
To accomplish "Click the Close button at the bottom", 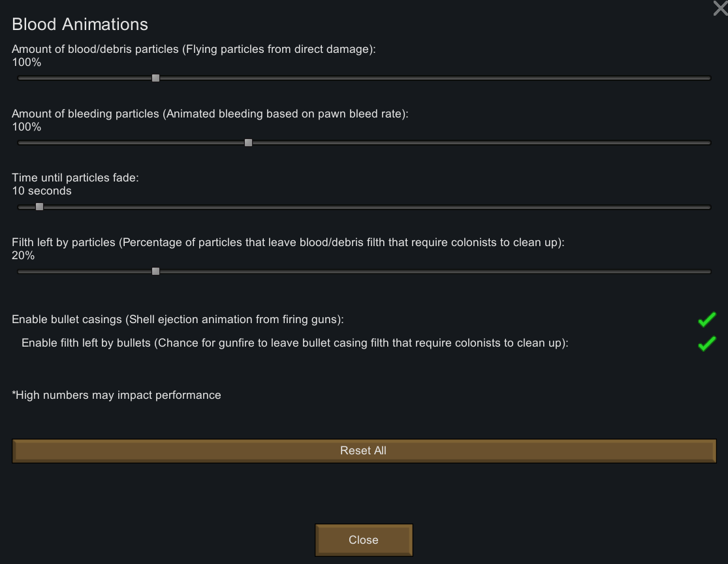I will (x=364, y=540).
